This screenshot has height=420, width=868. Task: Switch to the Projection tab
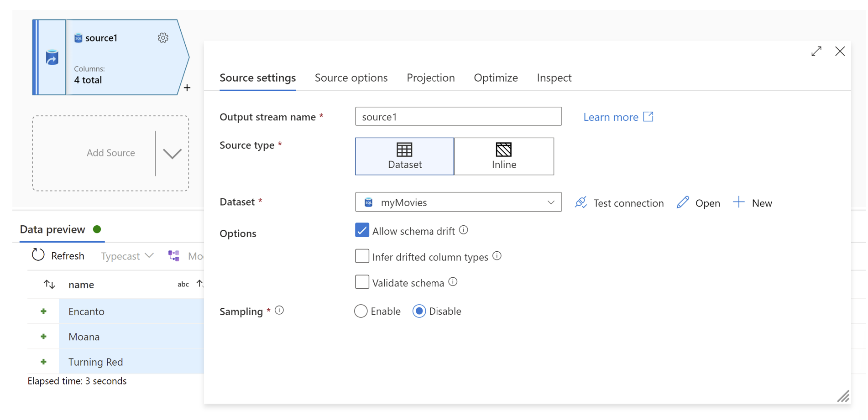[x=430, y=78]
